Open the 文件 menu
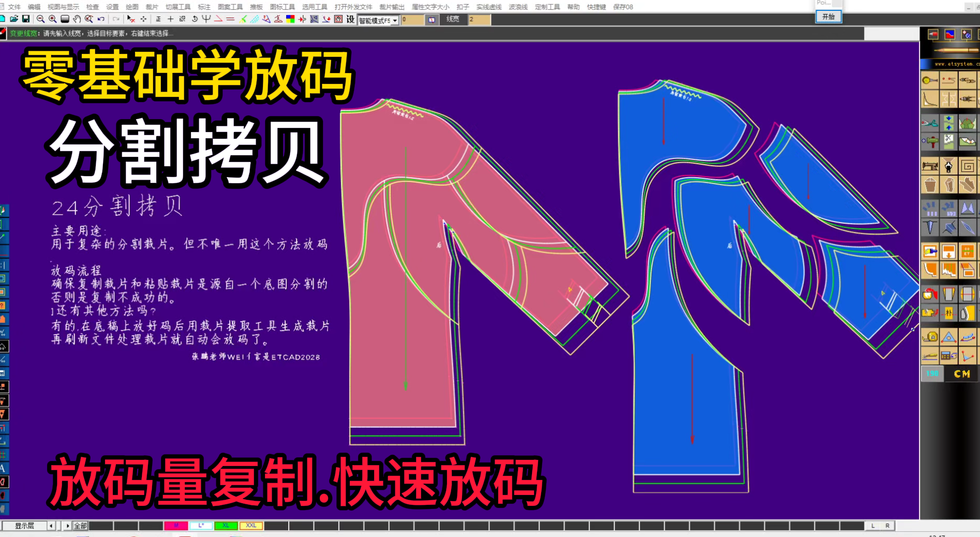Screen dimensions: 980x537 coord(14,7)
